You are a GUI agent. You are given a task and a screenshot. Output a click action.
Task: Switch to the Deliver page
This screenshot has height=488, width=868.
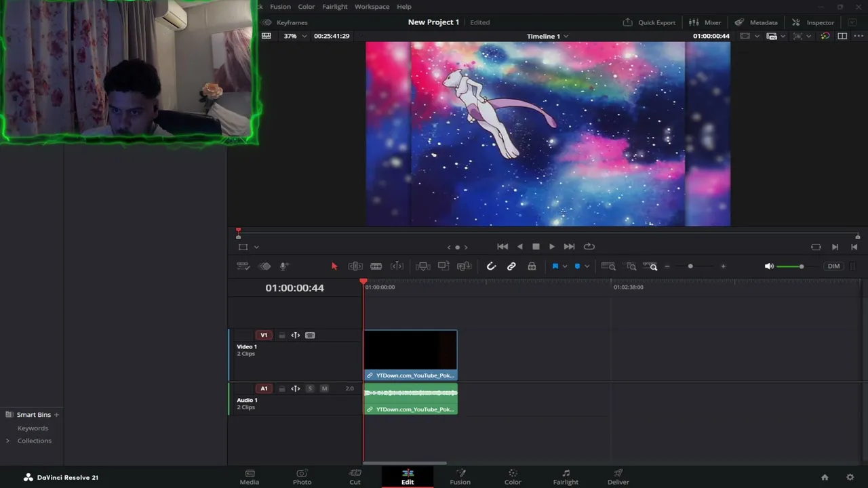click(618, 477)
